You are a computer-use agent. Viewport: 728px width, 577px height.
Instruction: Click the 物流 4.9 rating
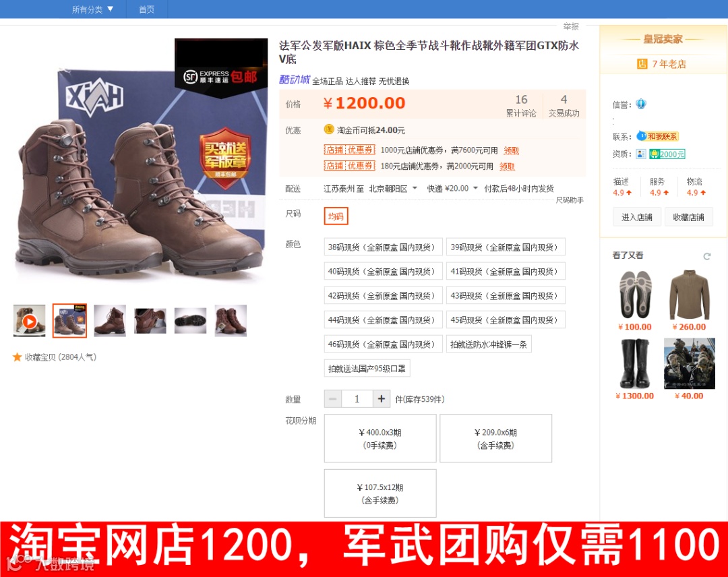[x=696, y=187]
